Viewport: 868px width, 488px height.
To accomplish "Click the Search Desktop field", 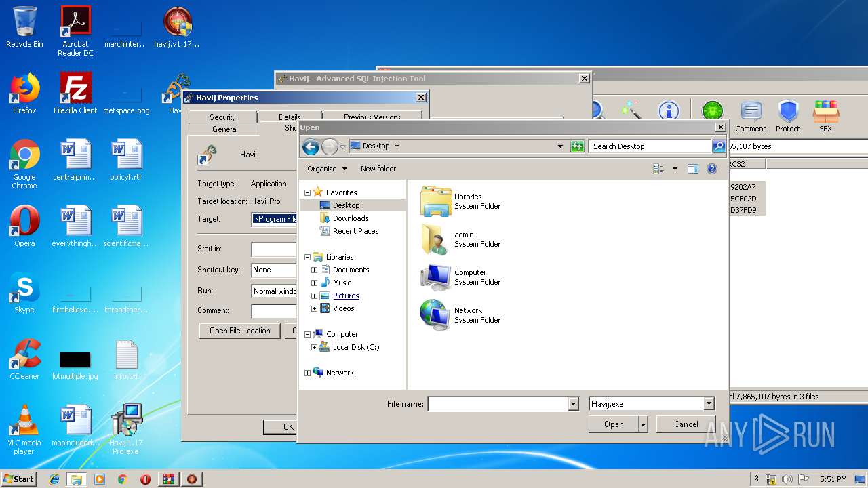I will coord(650,146).
